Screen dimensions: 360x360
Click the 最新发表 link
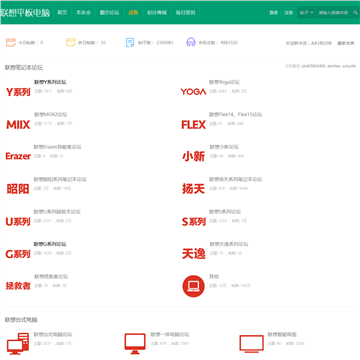(346, 43)
